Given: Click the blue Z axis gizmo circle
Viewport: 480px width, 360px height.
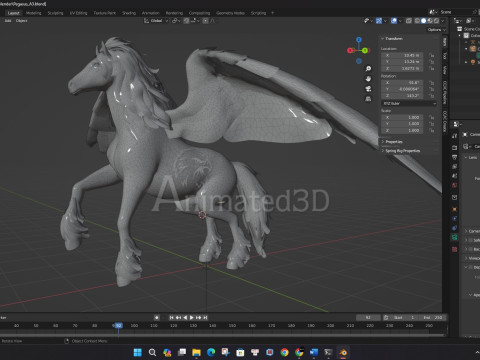Looking at the screenshot, I should click(x=359, y=40).
